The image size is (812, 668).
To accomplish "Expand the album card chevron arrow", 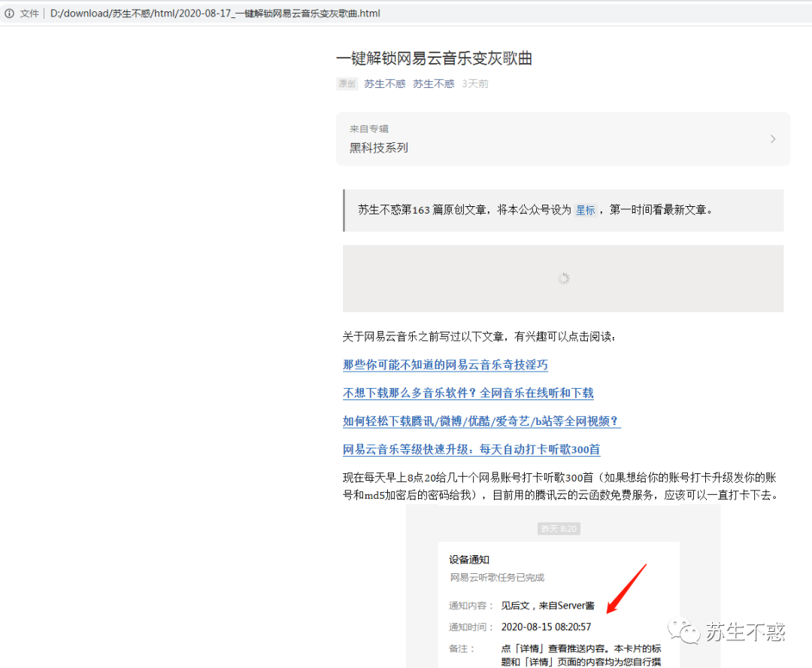I will [x=773, y=139].
